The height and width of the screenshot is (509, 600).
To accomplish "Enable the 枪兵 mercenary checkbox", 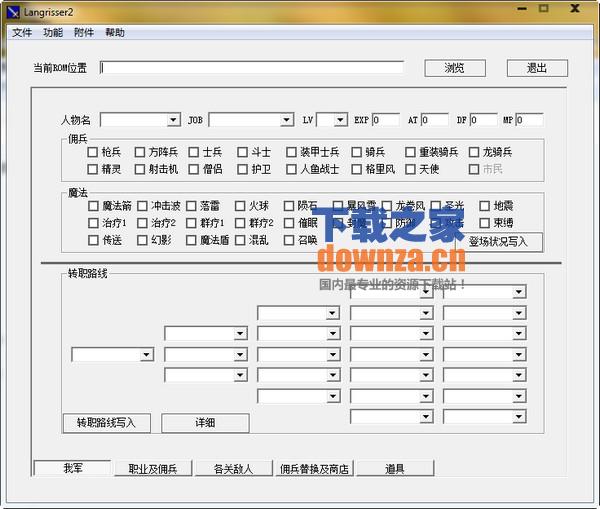I will click(x=93, y=152).
